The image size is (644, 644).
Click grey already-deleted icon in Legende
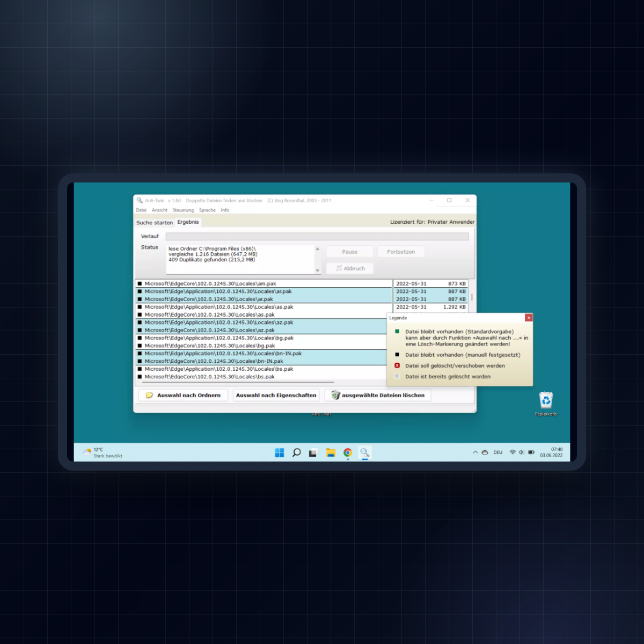[397, 376]
